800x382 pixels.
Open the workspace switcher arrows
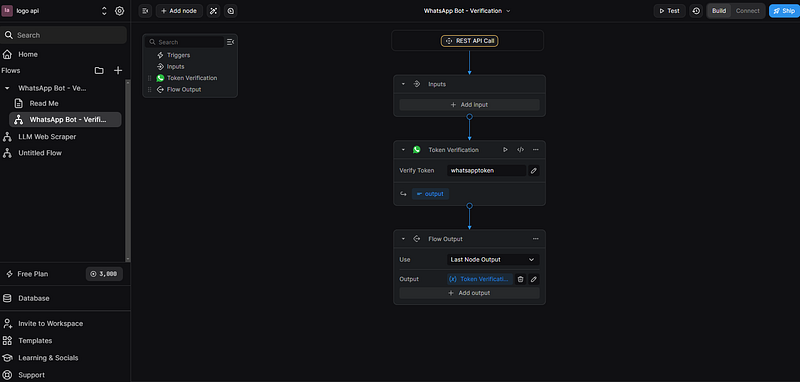click(x=104, y=11)
